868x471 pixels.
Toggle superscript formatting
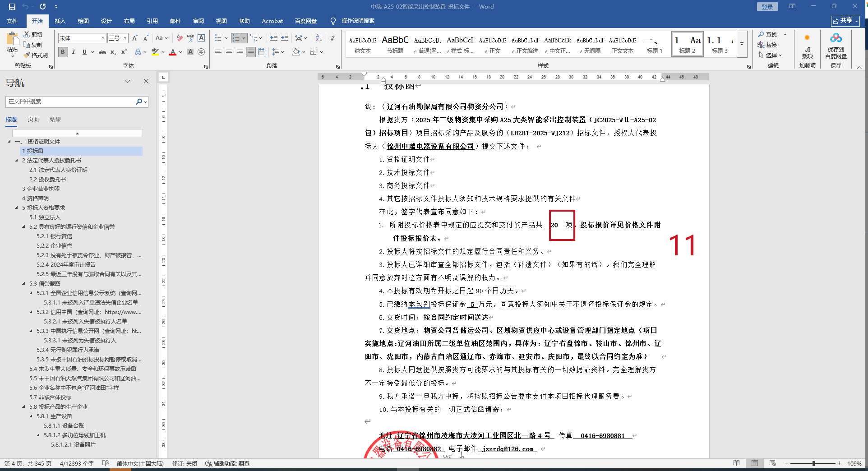point(124,52)
